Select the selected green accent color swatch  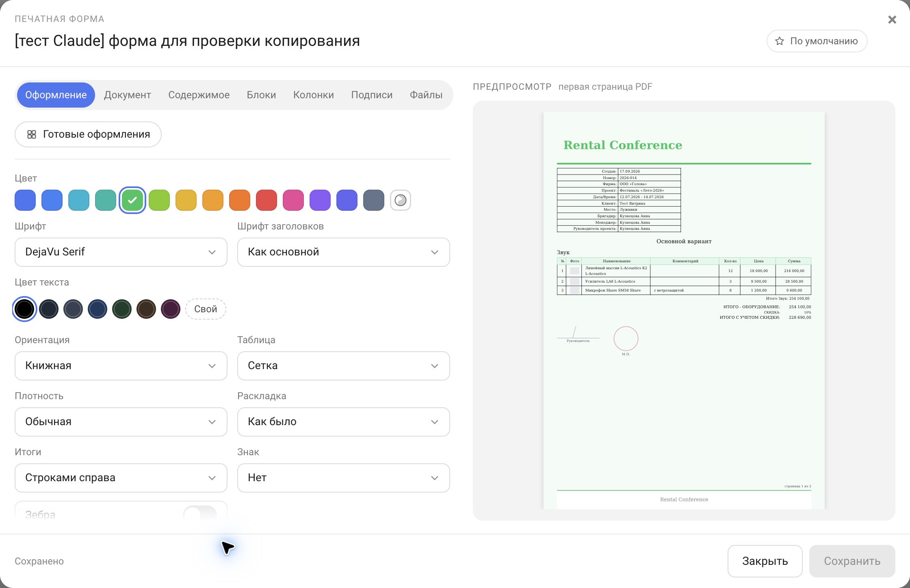pos(132,200)
